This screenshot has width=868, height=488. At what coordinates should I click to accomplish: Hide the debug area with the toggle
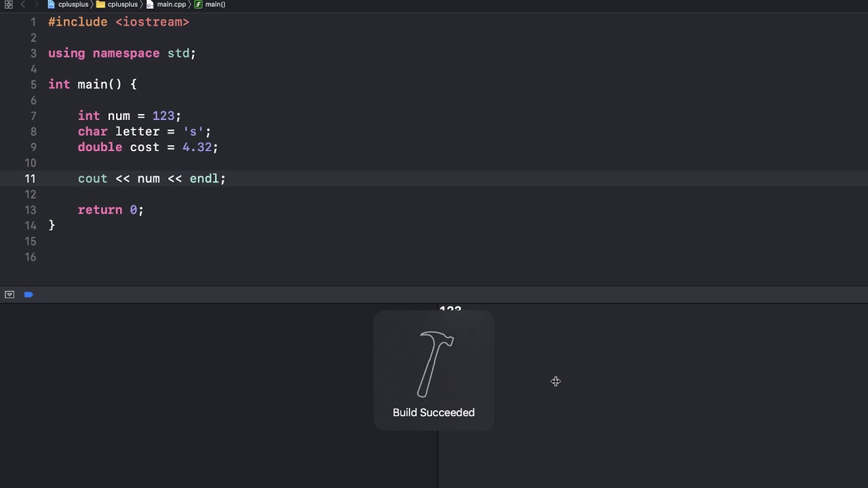pos(9,295)
